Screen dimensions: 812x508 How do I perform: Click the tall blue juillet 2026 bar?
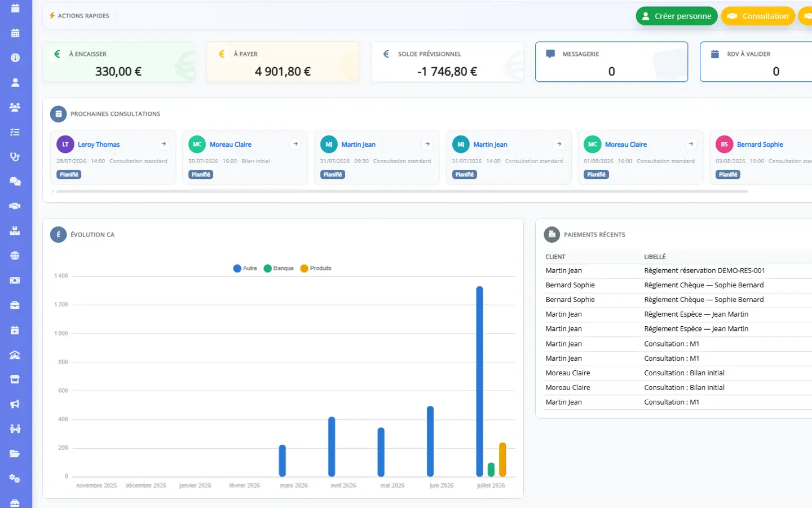480,382
